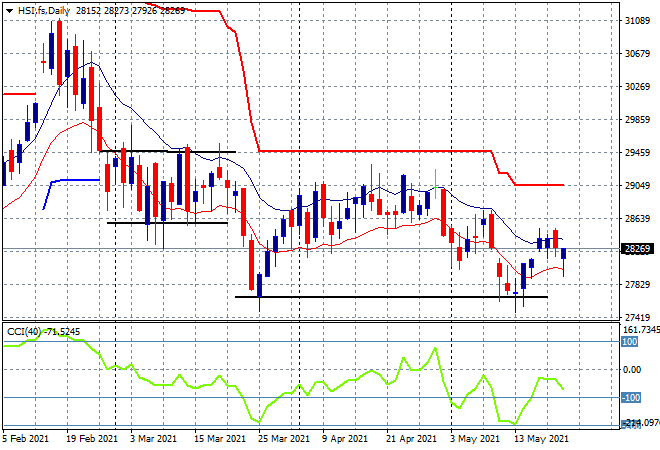
Task: Open the chart menu triangle beside HSI,fs,Daily
Action: click(9, 11)
